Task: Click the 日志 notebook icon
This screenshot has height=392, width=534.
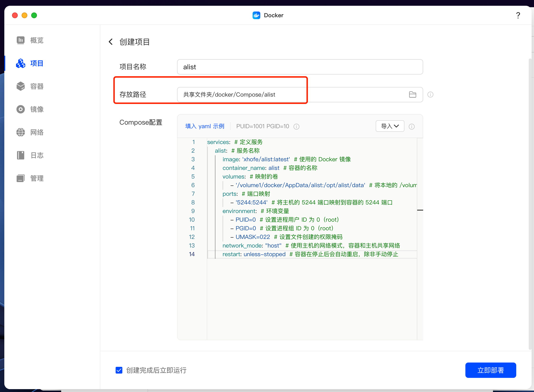Action: [21, 155]
